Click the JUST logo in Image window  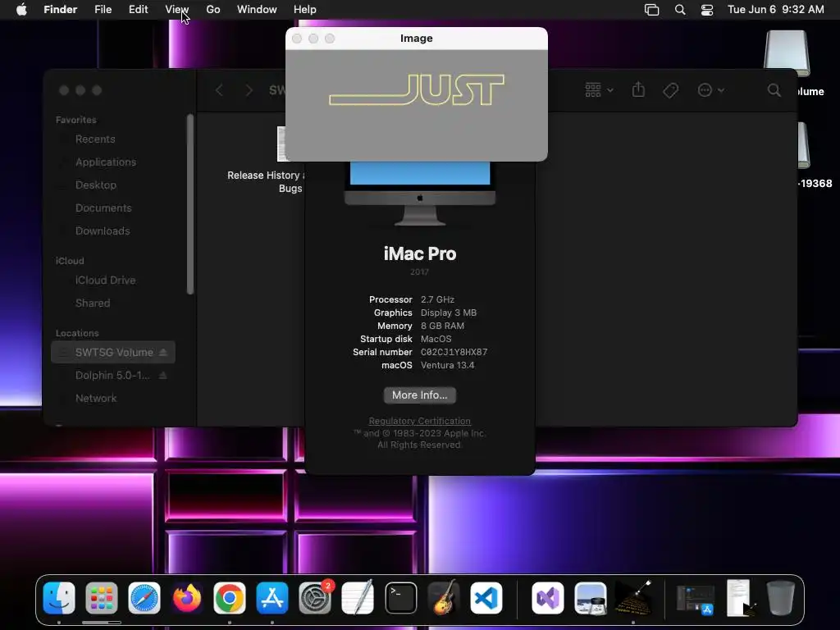(417, 89)
